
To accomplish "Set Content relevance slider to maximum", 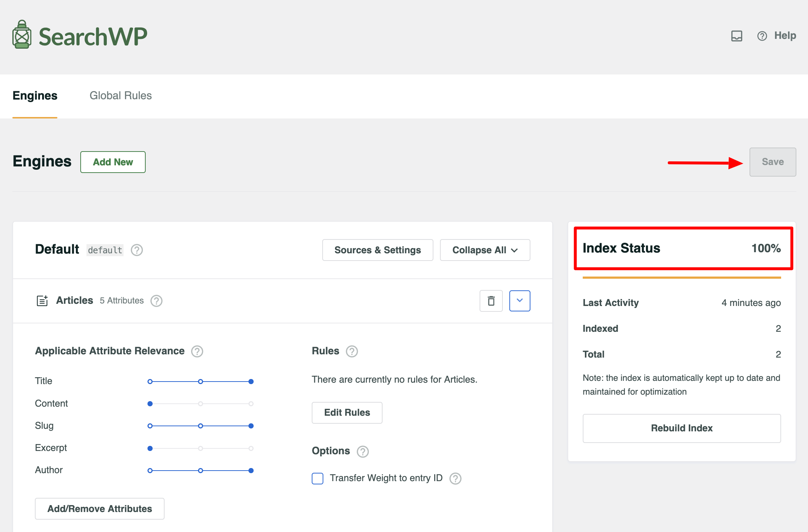I will pos(251,404).
